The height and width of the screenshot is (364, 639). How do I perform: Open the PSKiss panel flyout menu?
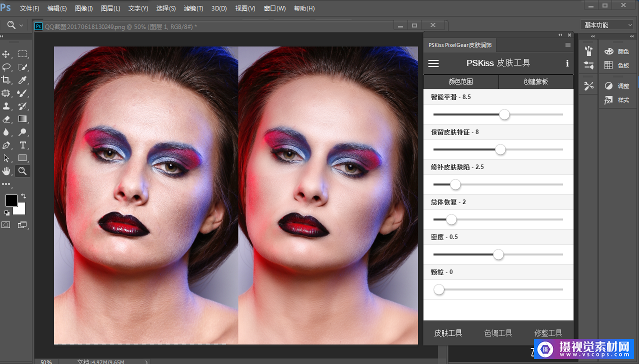pyautogui.click(x=568, y=45)
